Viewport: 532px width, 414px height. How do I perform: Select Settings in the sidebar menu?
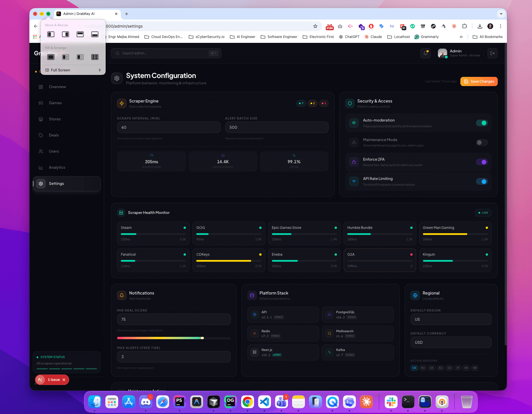[56, 183]
